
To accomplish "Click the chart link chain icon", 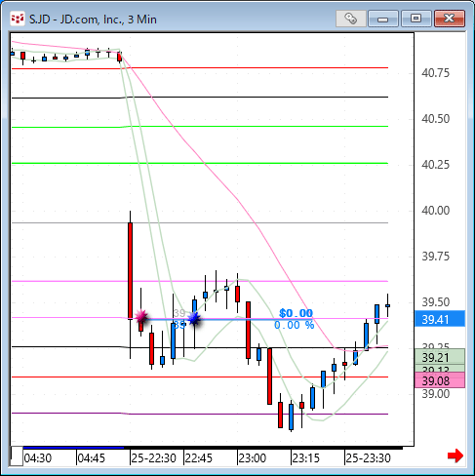I will click(x=351, y=19).
